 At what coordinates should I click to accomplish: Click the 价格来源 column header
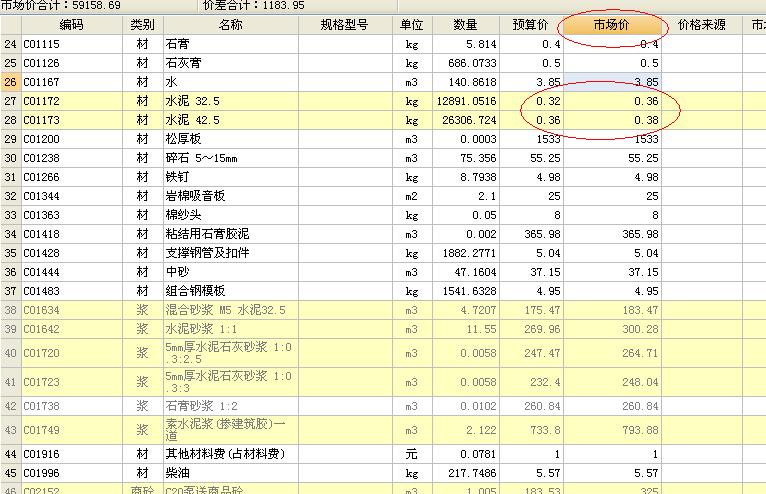pyautogui.click(x=702, y=24)
